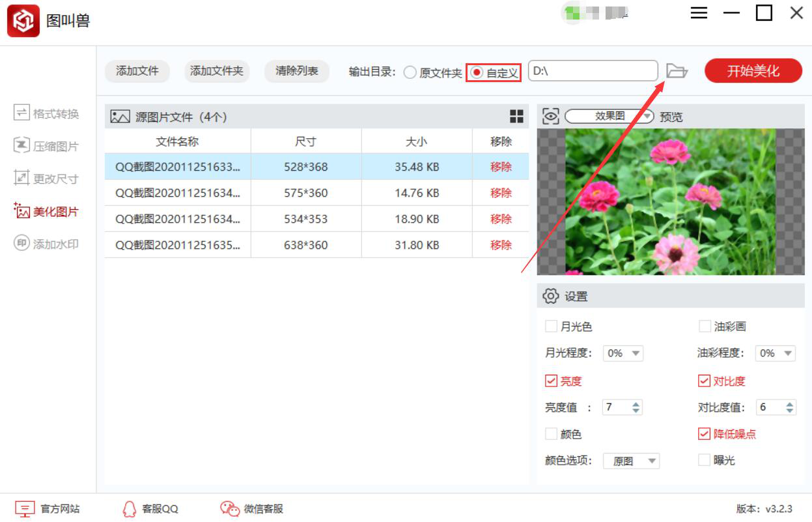Screen dimensions: 812x522
Task: Select the file row sized 35.48 KB
Action: 316,167
